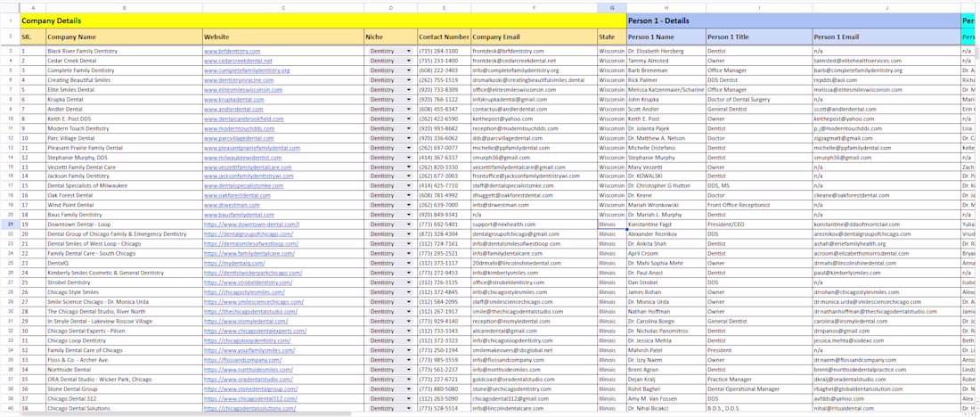980x417 pixels.
Task: Select the State heading cell
Action: pyautogui.click(x=612, y=37)
